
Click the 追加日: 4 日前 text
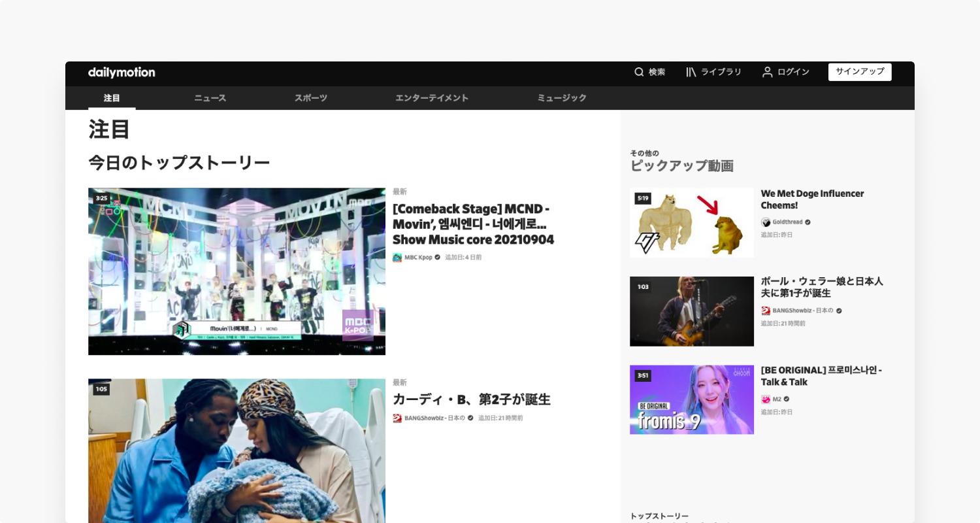pyautogui.click(x=463, y=258)
